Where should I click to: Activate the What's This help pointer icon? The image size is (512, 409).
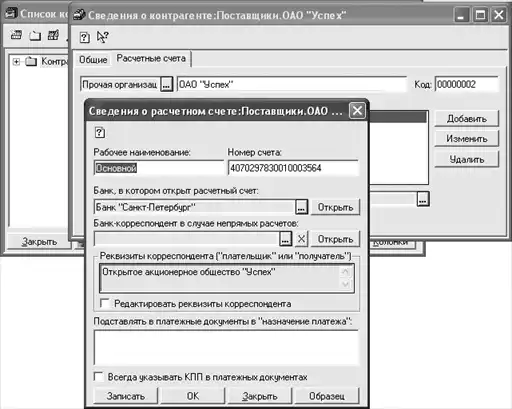pos(103,37)
